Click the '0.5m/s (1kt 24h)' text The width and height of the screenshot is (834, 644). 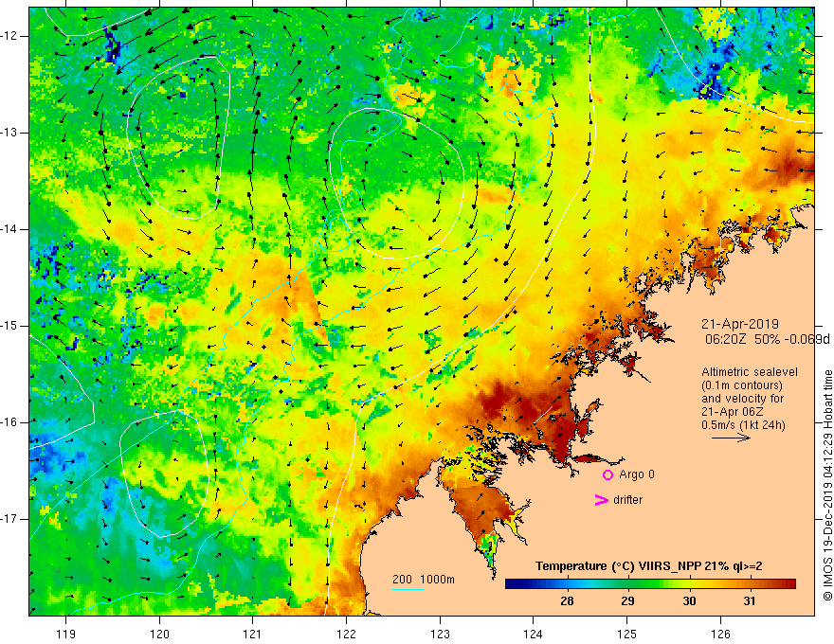click(x=742, y=425)
